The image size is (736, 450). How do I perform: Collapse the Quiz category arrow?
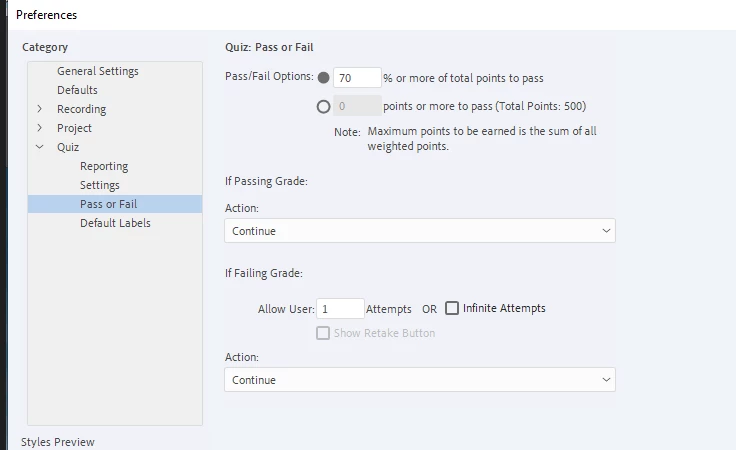tap(39, 147)
